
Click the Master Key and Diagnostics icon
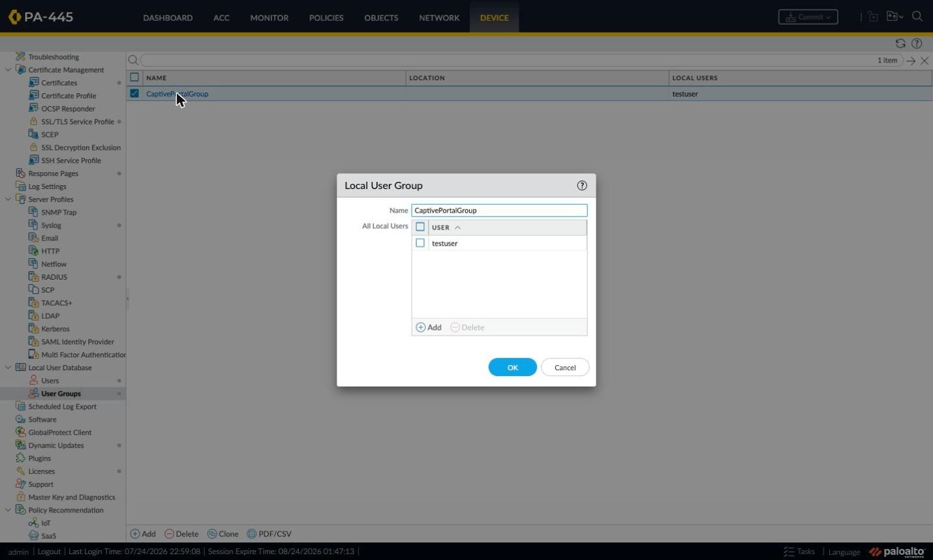point(21,497)
